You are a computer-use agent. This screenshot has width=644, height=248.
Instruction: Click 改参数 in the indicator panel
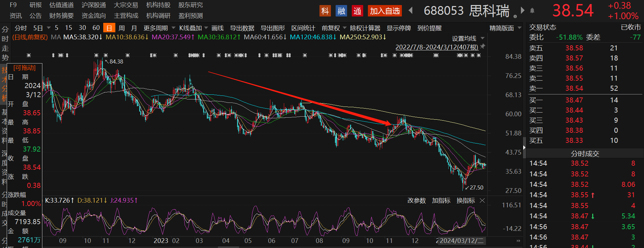(417, 201)
